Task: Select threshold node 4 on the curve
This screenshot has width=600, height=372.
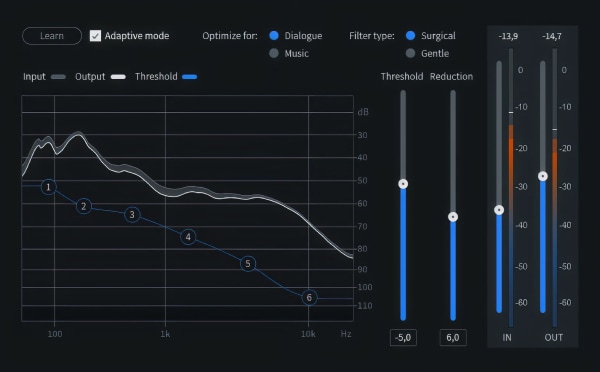Action: 188,237
